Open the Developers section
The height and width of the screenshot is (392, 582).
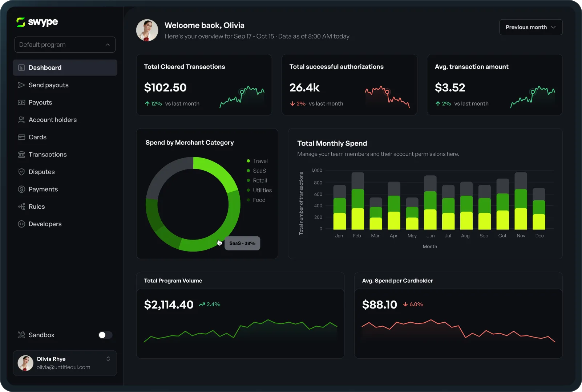point(65,224)
